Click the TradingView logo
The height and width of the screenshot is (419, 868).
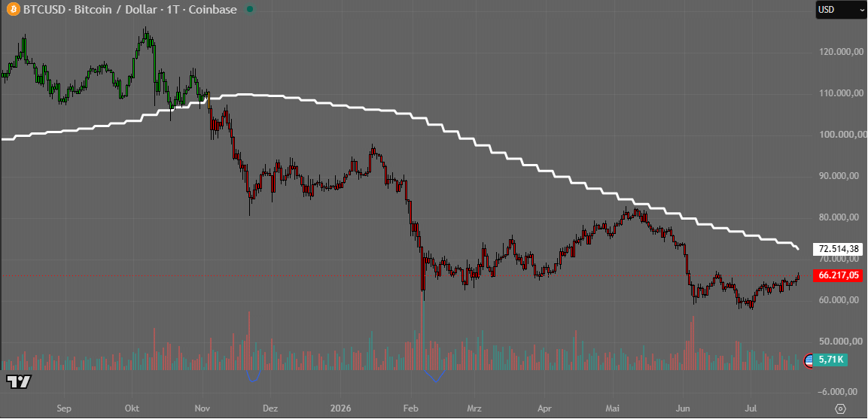tap(19, 381)
